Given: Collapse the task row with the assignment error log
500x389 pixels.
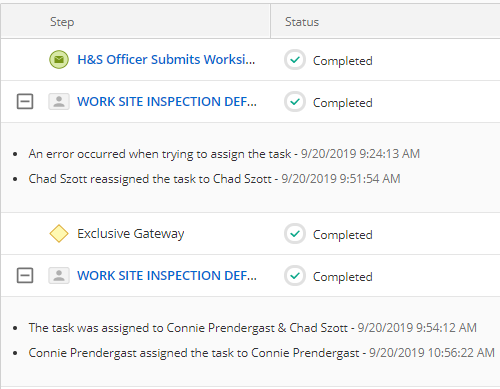Looking at the screenshot, I should 25,101.
